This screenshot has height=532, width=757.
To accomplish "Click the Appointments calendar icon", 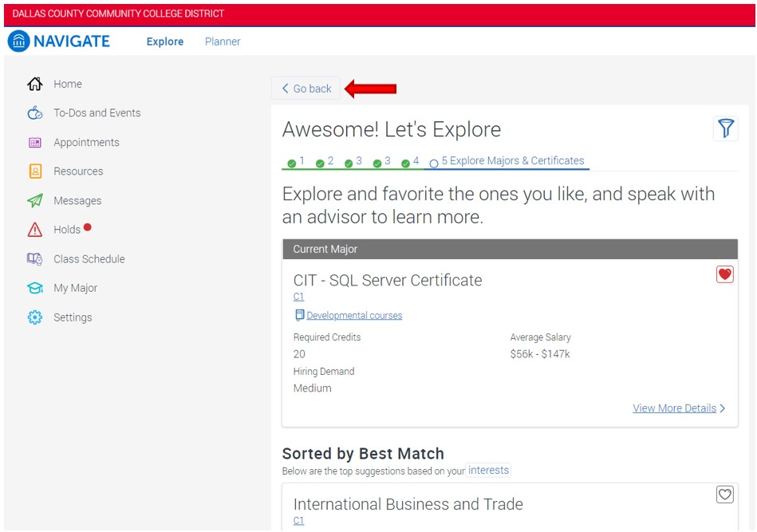I will [x=34, y=143].
